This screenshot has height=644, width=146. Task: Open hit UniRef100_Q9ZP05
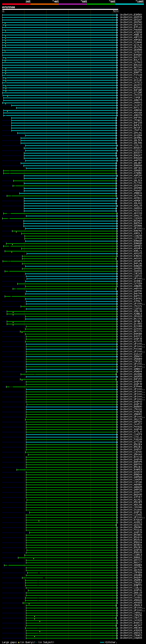(131, 17)
